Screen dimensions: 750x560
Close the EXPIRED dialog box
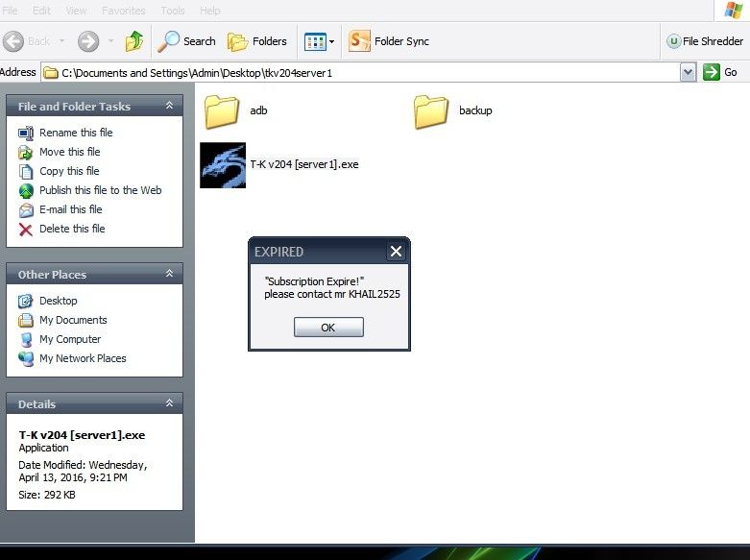(x=396, y=252)
